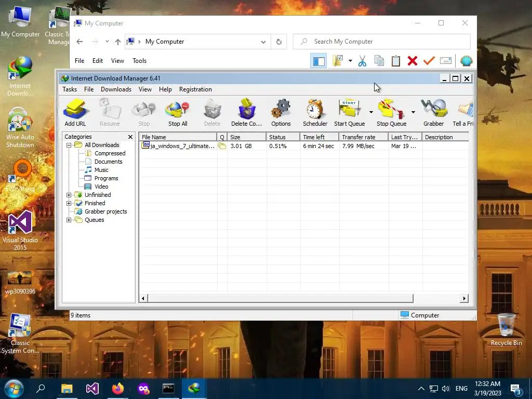The image size is (532, 399).
Task: Show hidden tray icons chevron
Action: point(421,389)
